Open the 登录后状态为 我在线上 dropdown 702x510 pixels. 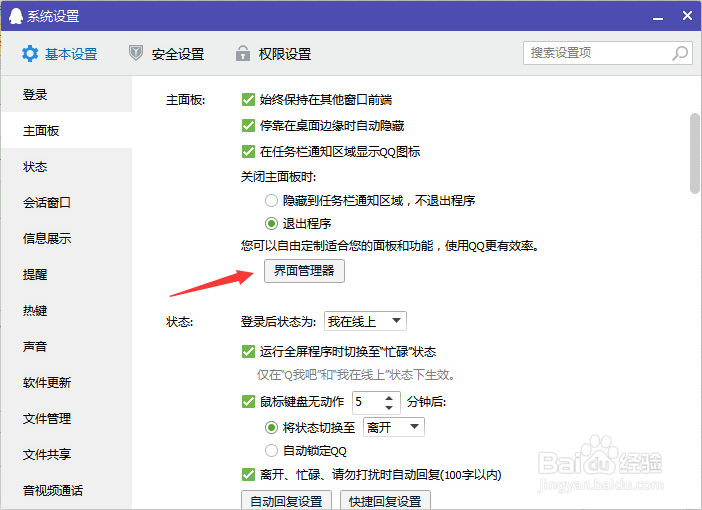click(365, 321)
